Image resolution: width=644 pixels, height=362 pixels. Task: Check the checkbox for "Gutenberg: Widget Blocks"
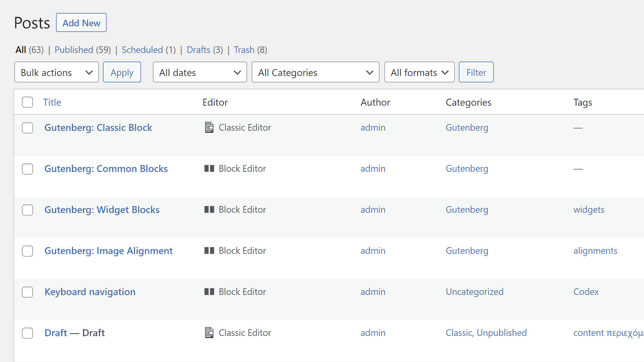coord(27,210)
